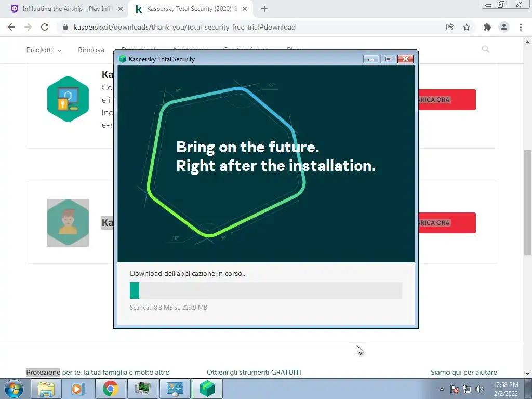Screen dimensions: 532x399
Task: Click the Control Panel taskbar icon
Action: click(x=175, y=389)
